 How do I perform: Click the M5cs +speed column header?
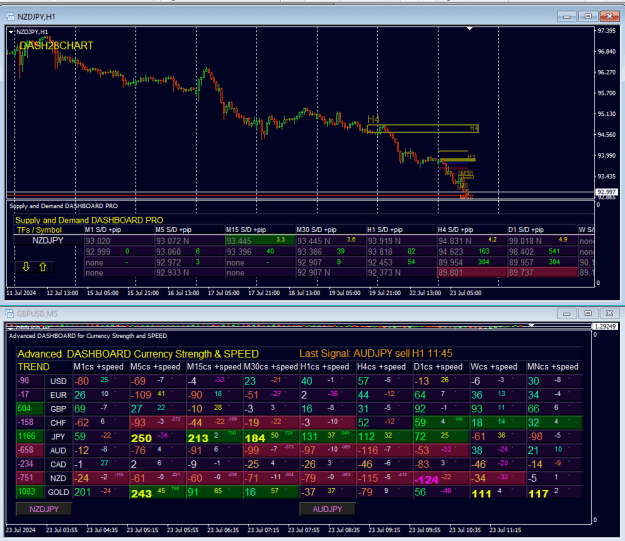(155, 367)
